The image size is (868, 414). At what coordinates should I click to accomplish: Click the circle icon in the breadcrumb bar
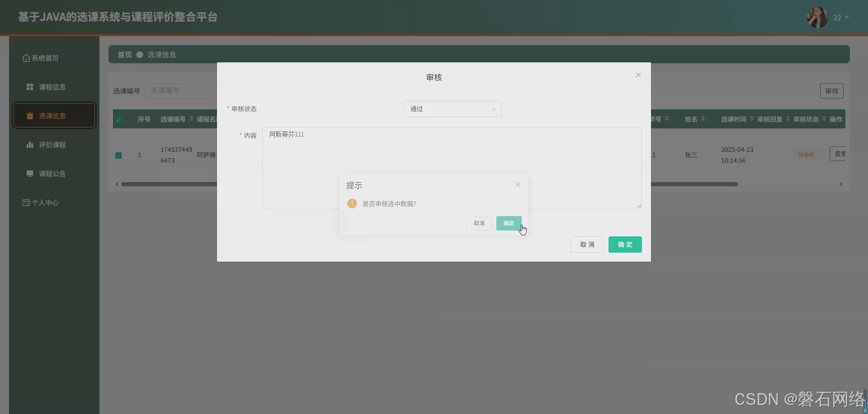coord(140,54)
